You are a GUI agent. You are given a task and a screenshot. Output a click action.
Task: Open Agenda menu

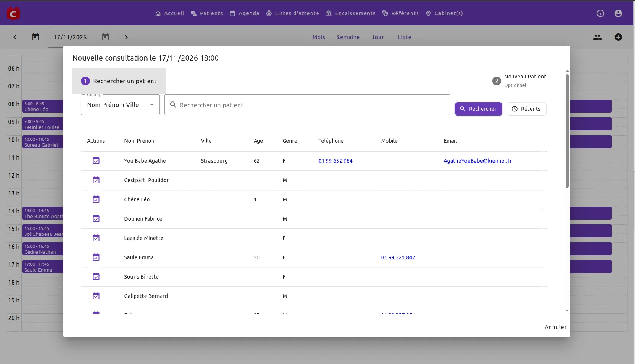[x=244, y=13]
